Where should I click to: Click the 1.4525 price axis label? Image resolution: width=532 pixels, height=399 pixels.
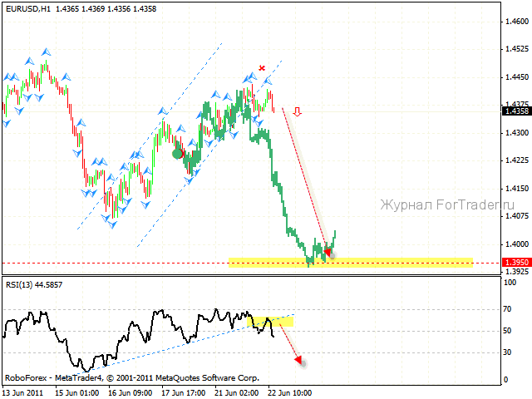(517, 49)
